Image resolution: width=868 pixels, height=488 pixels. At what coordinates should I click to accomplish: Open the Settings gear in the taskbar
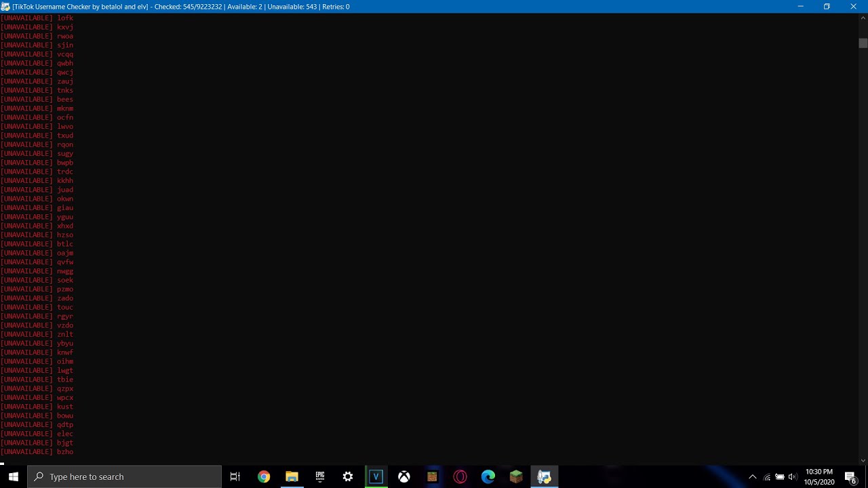point(348,476)
